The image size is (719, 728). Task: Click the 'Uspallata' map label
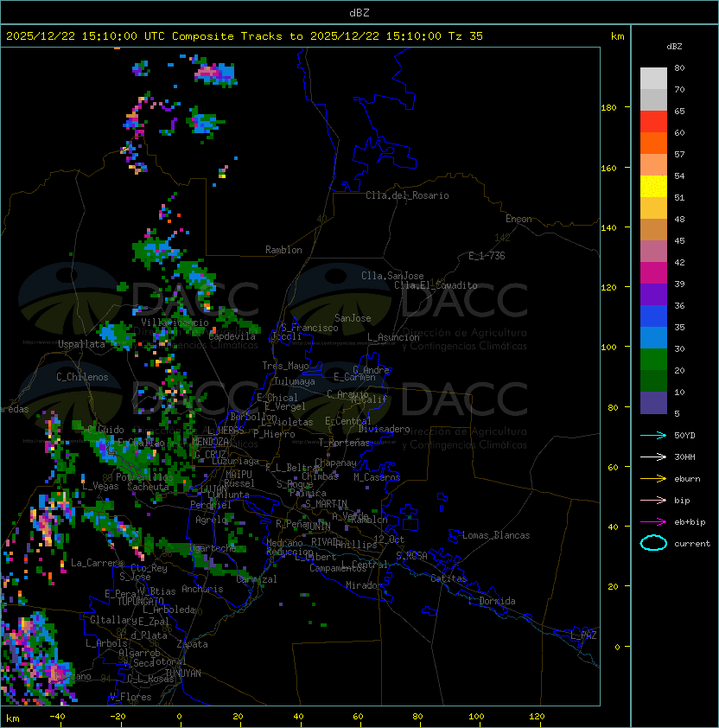tap(81, 344)
